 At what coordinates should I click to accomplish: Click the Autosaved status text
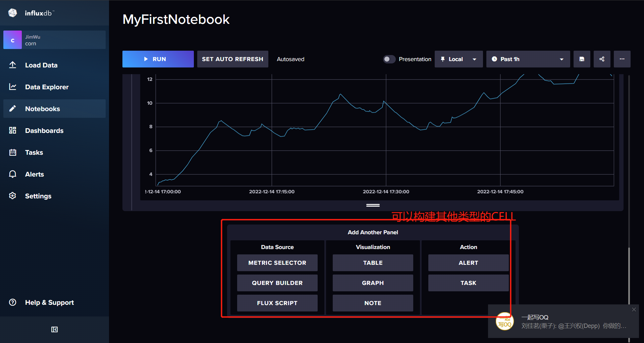[x=290, y=59]
